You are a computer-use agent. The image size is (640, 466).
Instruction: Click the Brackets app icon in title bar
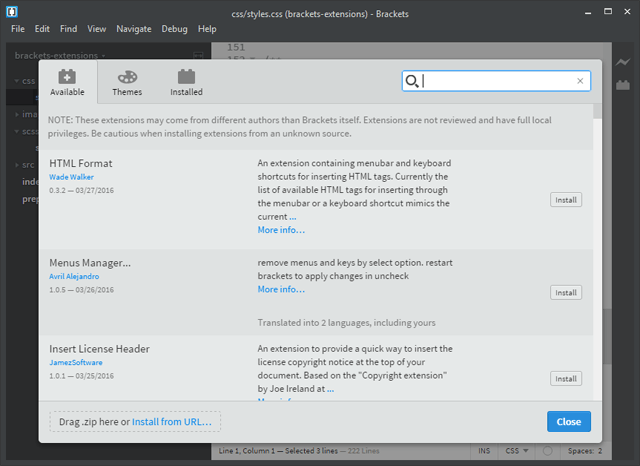(12, 11)
